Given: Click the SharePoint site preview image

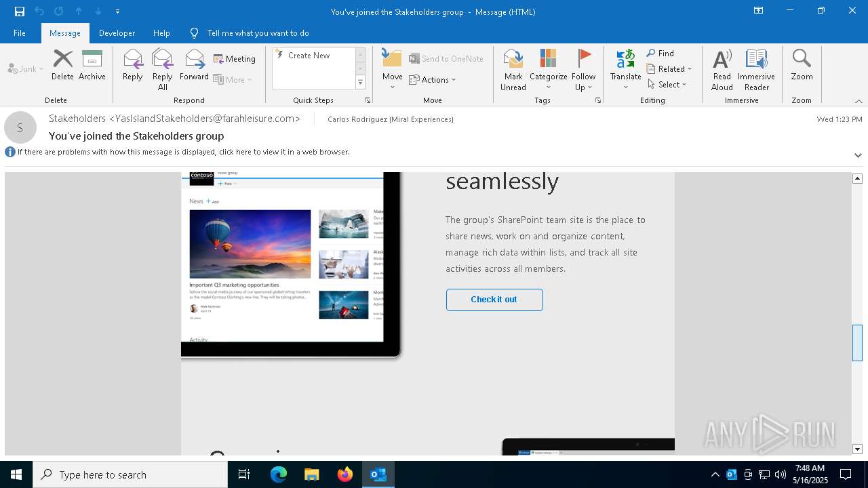Looking at the screenshot, I should click(291, 264).
